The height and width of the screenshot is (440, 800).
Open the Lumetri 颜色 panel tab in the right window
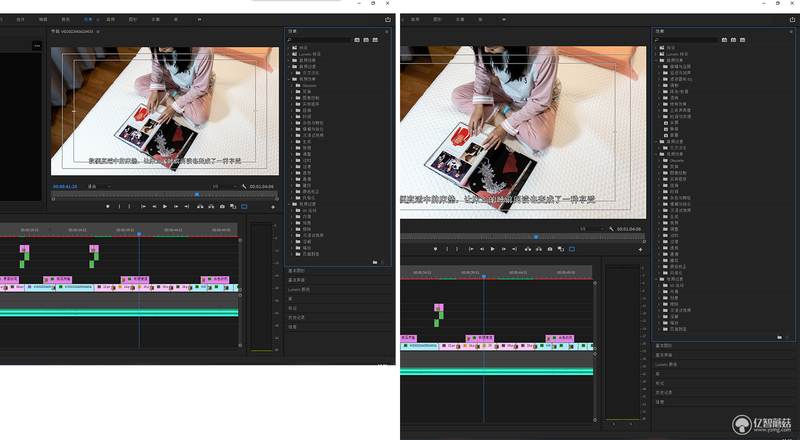coord(666,364)
